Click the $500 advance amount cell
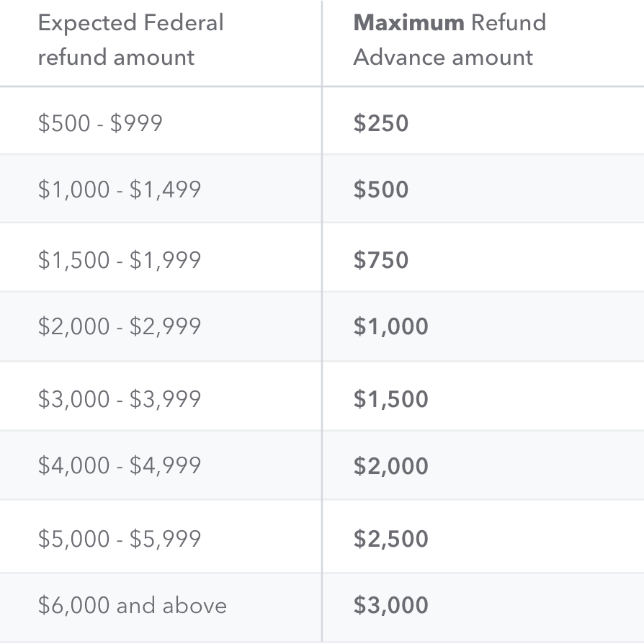644x644 pixels. click(381, 189)
